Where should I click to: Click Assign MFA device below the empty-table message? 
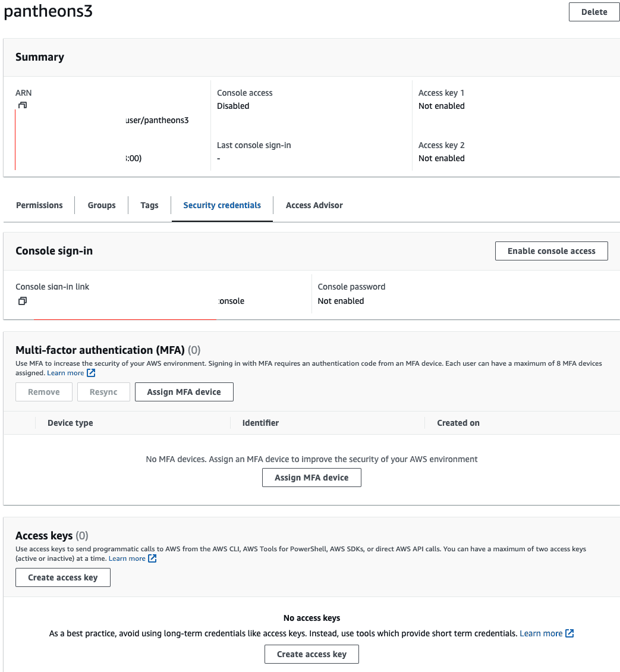click(311, 478)
